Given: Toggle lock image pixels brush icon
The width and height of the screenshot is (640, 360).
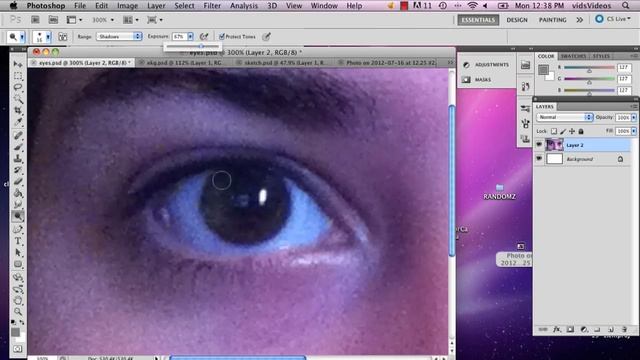Looking at the screenshot, I should pos(563,131).
